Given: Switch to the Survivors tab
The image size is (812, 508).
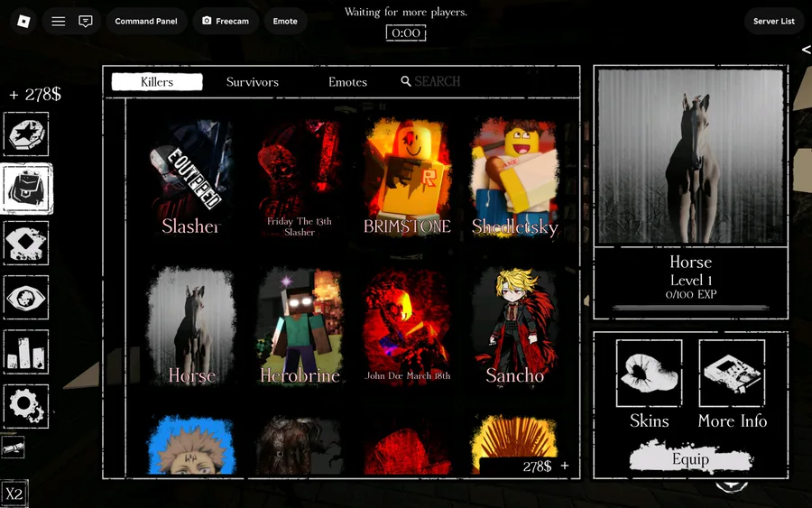Looking at the screenshot, I should (x=253, y=82).
